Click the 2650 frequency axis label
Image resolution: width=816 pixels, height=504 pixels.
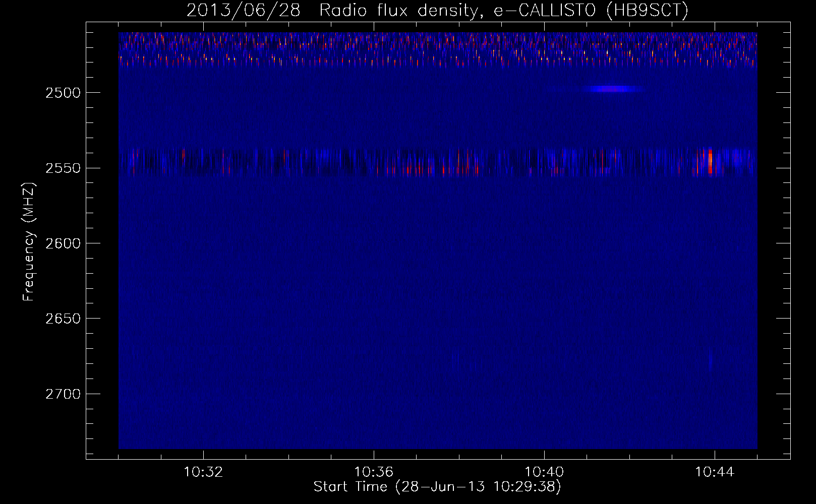63,319
